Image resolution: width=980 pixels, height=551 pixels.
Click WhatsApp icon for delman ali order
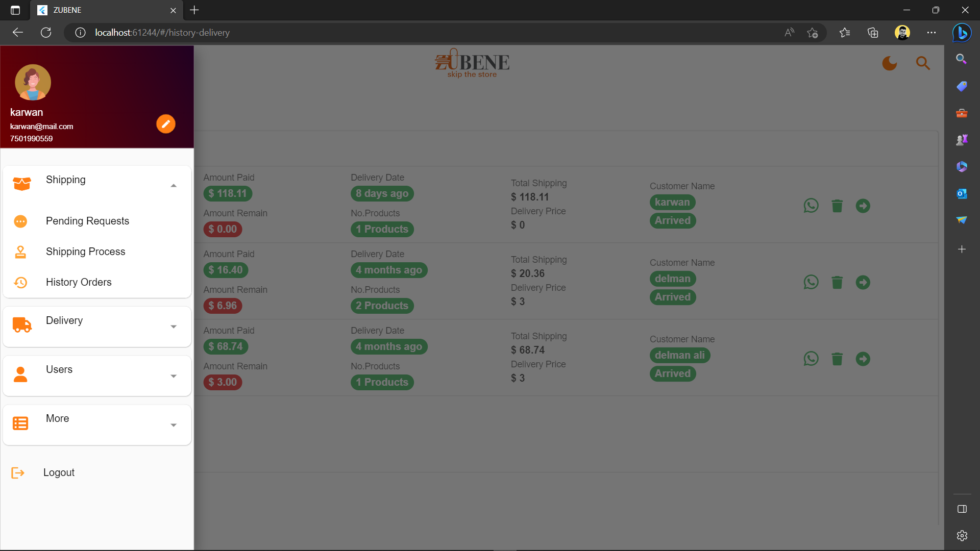[x=811, y=359]
